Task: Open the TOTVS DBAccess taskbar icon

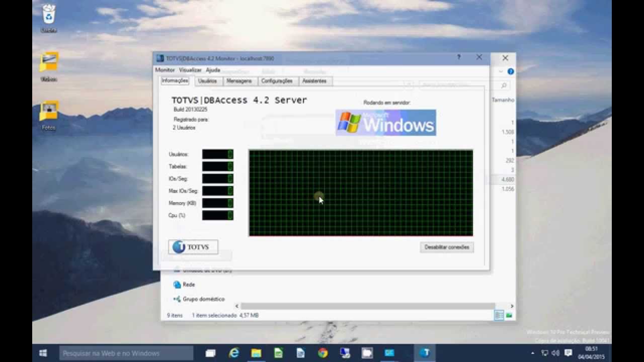Action: (425, 353)
